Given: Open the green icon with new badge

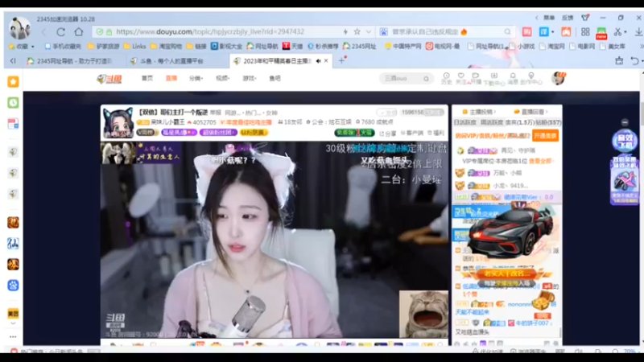Looking at the screenshot, I should [x=601, y=32].
